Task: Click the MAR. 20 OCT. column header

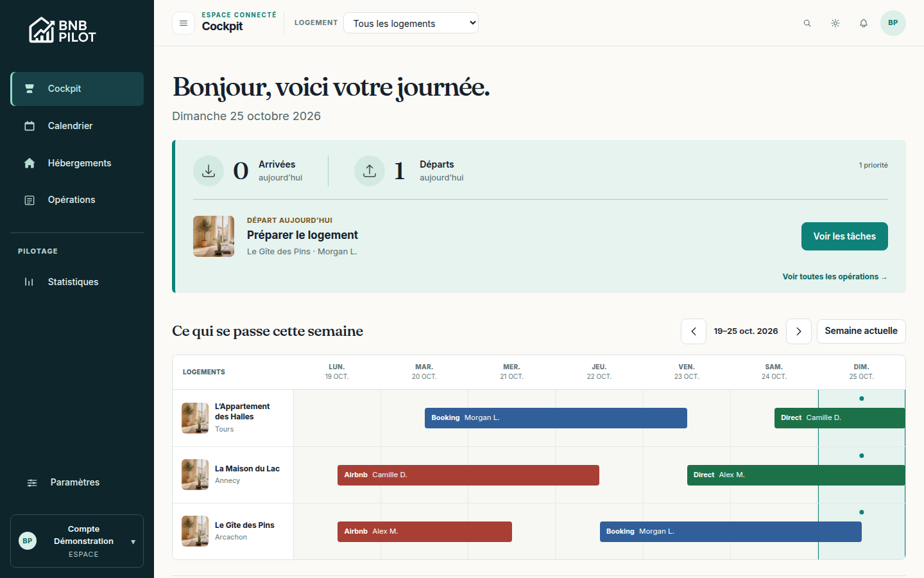Action: tap(424, 372)
